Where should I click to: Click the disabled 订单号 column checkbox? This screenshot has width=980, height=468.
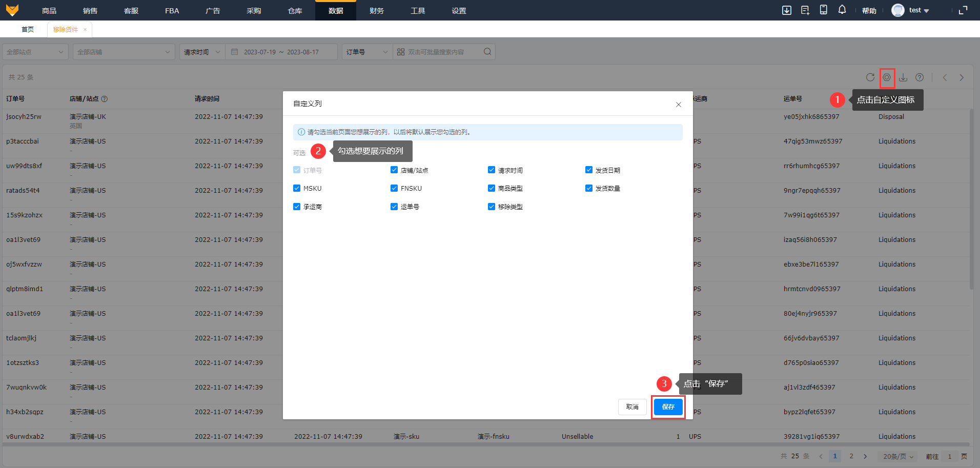pos(297,170)
